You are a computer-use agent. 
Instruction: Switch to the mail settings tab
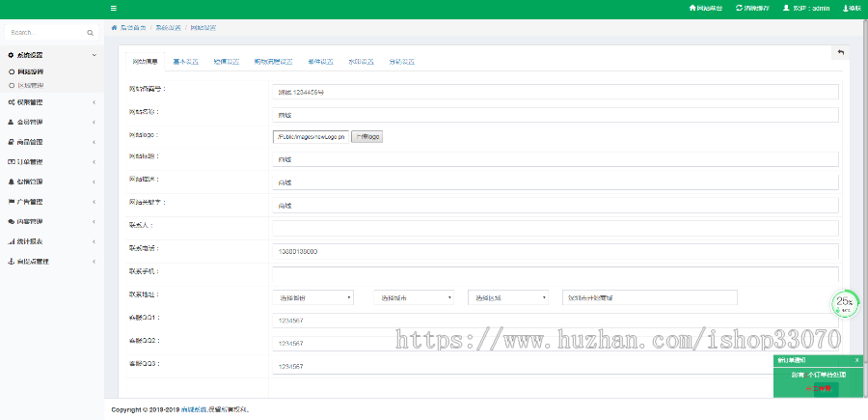[x=321, y=62]
